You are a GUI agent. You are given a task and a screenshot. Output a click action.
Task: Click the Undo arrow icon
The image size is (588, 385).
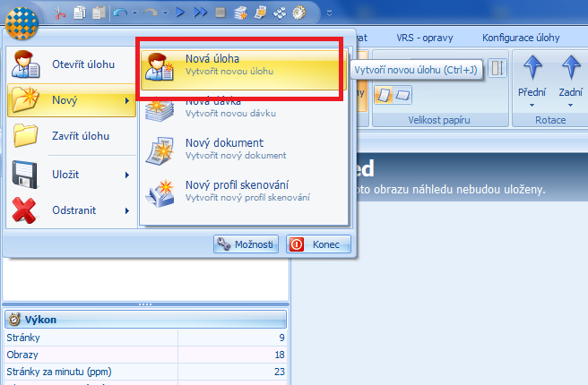click(120, 13)
